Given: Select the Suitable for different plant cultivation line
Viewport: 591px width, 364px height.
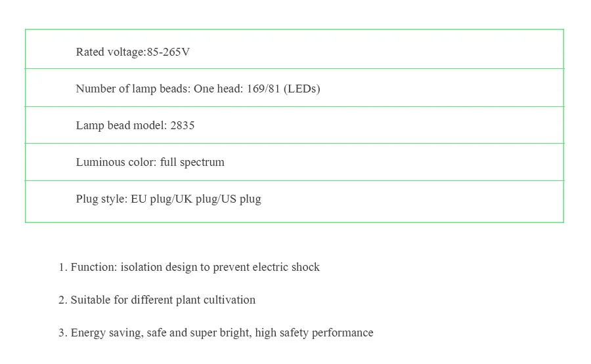Looking at the screenshot, I should tap(157, 300).
